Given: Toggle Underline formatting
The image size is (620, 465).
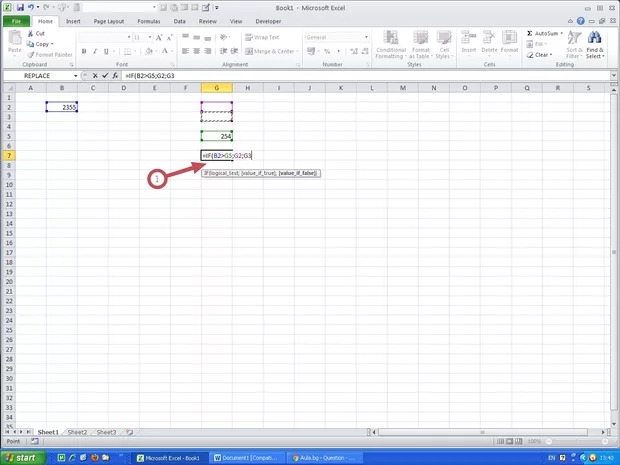Looking at the screenshot, I should click(x=106, y=51).
